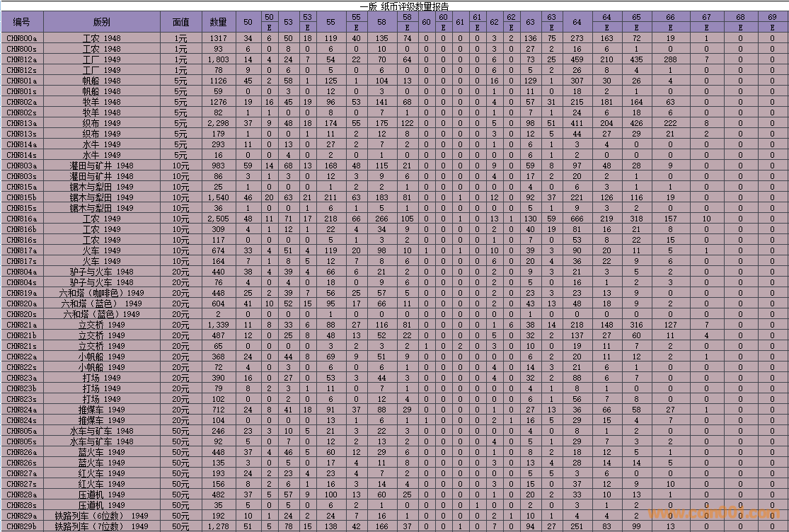Click the 版别 column header

[102, 22]
